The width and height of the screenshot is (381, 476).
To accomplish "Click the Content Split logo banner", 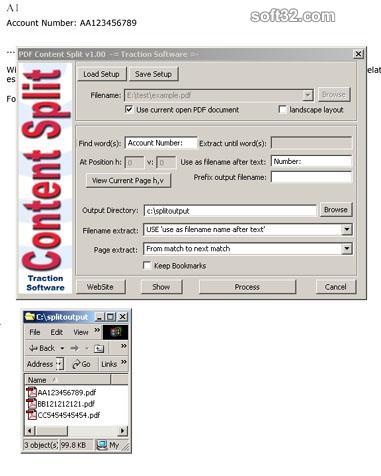I will [45, 170].
